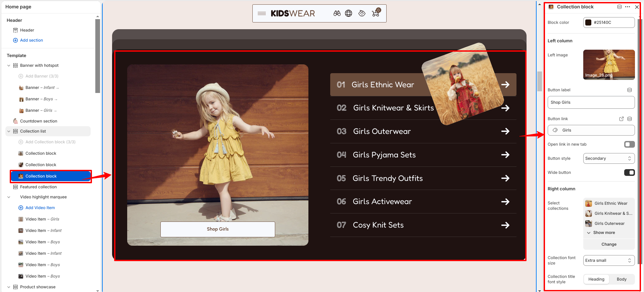Screen dimensions: 644x292
Task: Select Body for collection title font style
Action: [x=622, y=279]
